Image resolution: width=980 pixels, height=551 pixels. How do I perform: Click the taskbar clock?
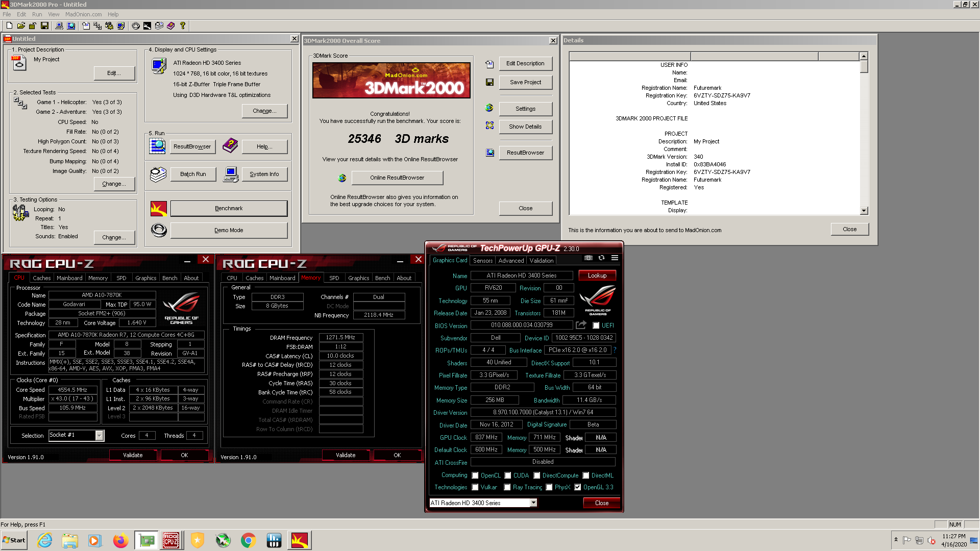954,540
